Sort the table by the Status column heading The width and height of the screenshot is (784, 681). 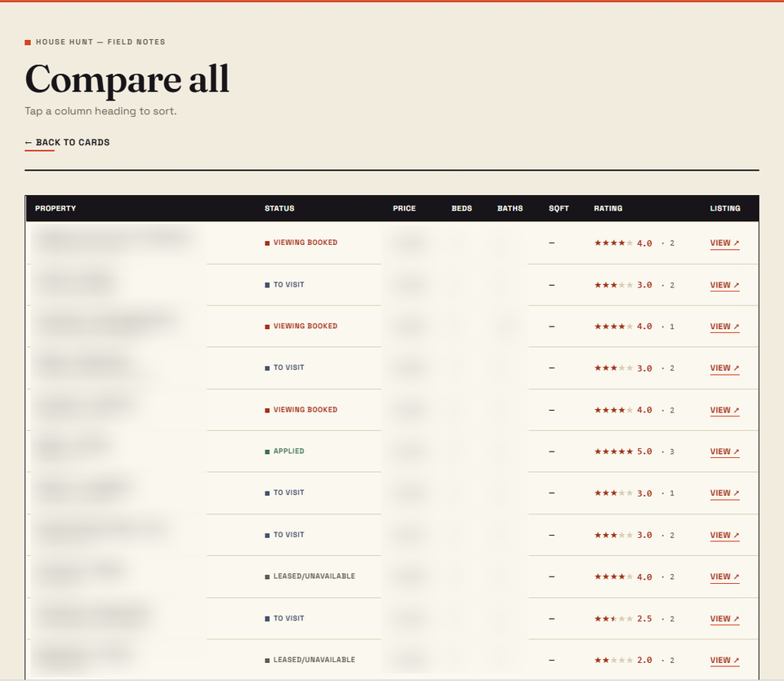click(279, 208)
